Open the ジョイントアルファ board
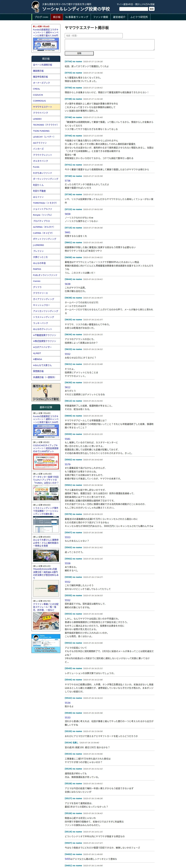Viewport: 186px width, 868px height. pos(46,209)
